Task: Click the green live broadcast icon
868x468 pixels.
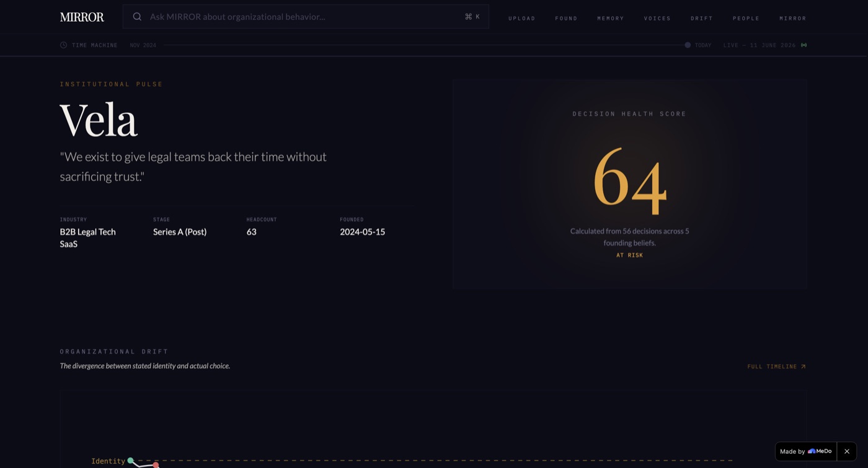Action: [x=804, y=45]
